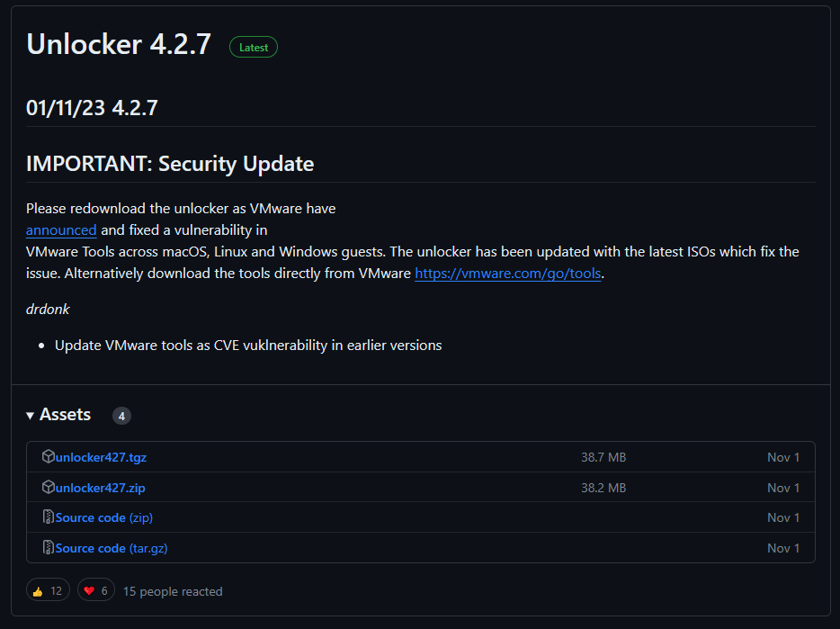
Task: Click the drdonk author text
Action: pos(48,310)
